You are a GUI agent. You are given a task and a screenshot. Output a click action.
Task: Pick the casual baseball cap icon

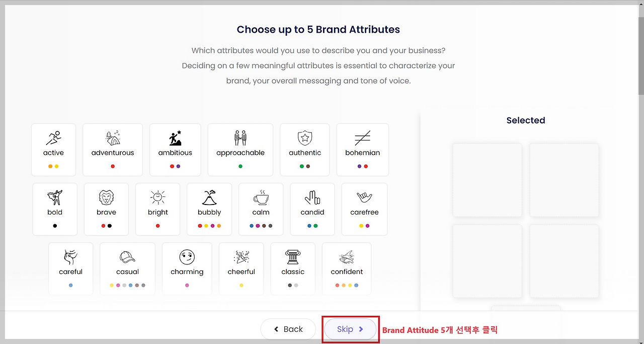point(127,257)
